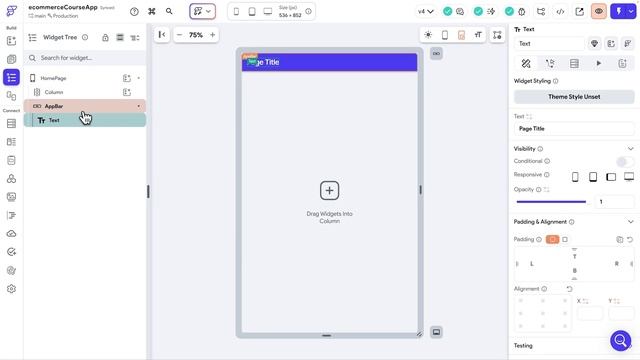Screen dimensions: 640x360
Task: Reset the alignment setting
Action: pyautogui.click(x=569, y=289)
